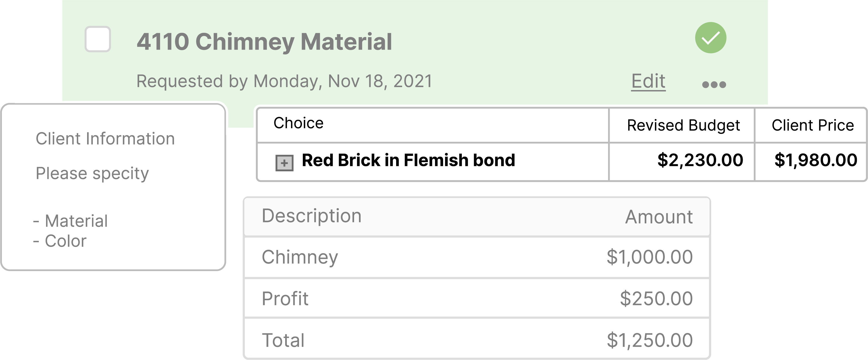This screenshot has height=360, width=868.
Task: Click the green approved checkmark icon
Action: [710, 38]
